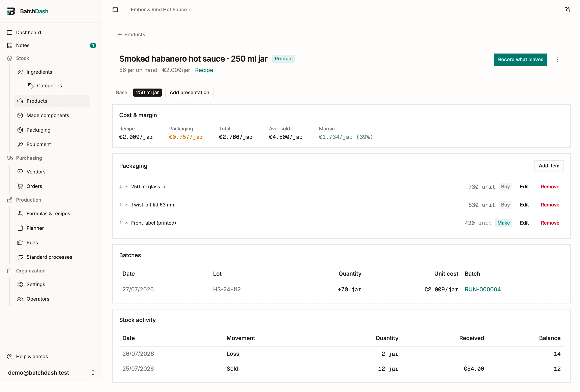Click the Loss movement row dated 26/07/2026
This screenshot has height=392, width=580.
341,354
